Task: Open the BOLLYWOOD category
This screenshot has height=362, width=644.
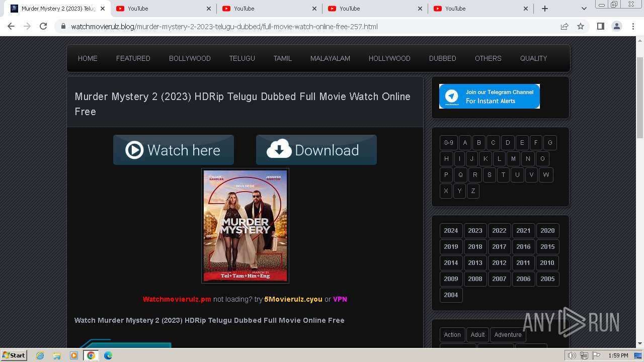Action: coord(190,58)
